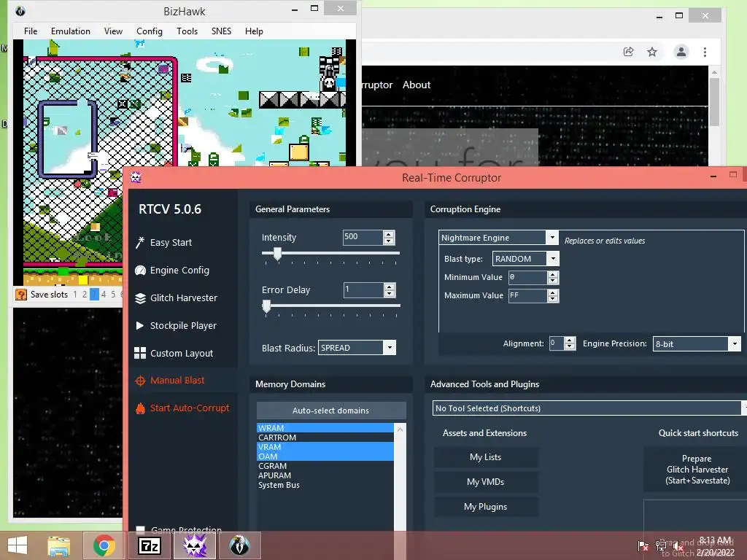Image resolution: width=747 pixels, height=560 pixels.
Task: Click the Start Auto-Corrupt flame icon
Action: tap(140, 408)
